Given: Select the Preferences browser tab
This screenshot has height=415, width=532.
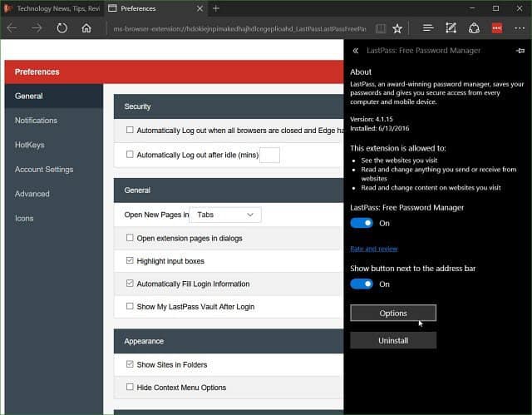Looking at the screenshot, I should [155, 8].
